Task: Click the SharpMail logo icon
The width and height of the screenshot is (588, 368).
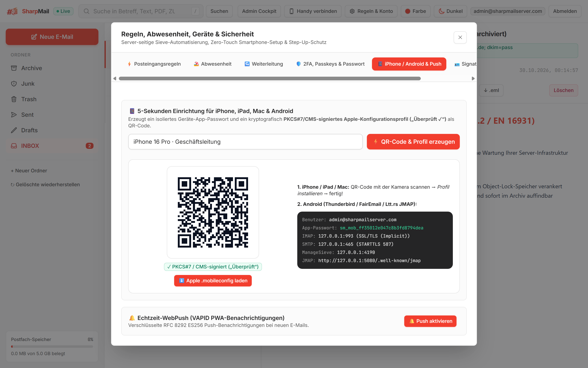Action: point(12,11)
